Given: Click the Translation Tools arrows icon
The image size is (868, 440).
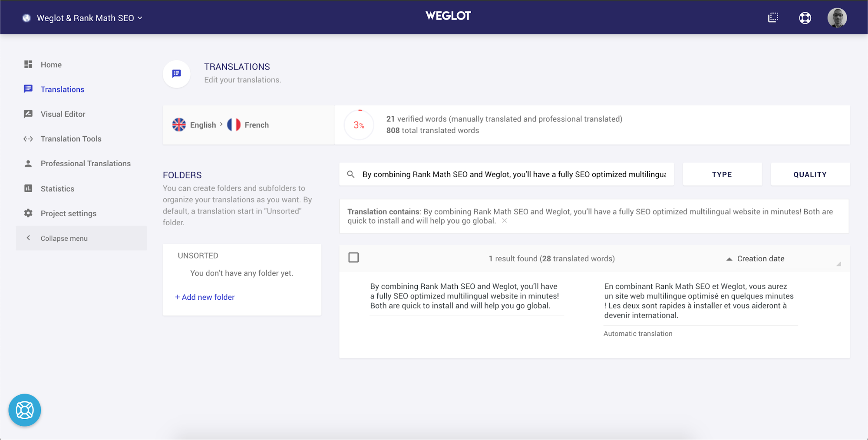Looking at the screenshot, I should (x=28, y=139).
